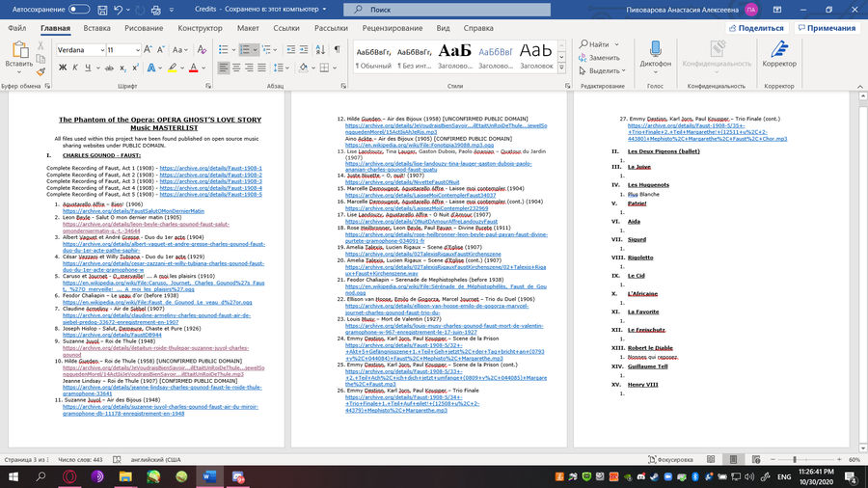Open the Выделить select menu
868x488 pixels.
[x=602, y=70]
